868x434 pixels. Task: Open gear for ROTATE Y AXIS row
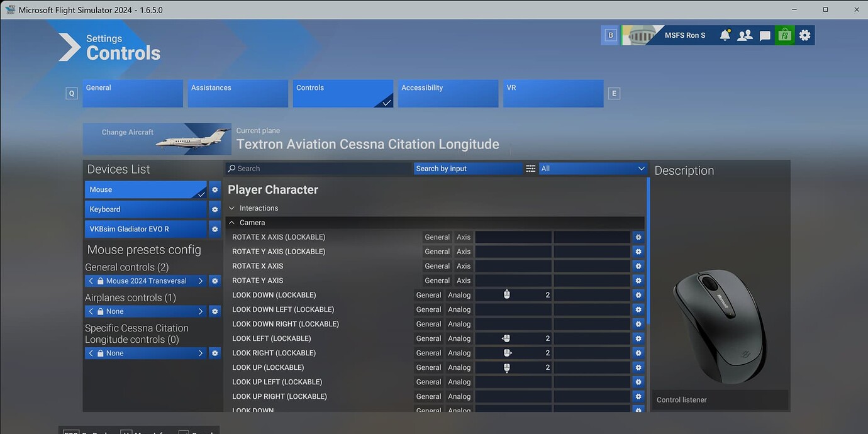tap(638, 281)
